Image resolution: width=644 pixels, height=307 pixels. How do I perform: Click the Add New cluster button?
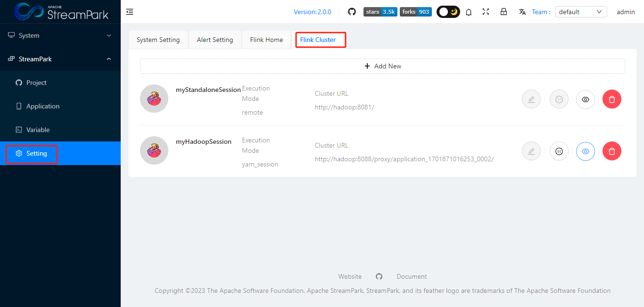click(382, 66)
